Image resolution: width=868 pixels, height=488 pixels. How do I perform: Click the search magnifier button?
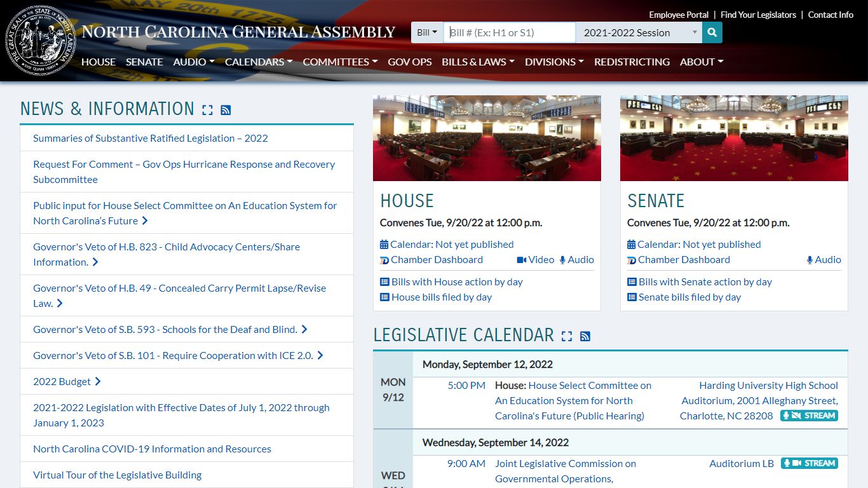(x=712, y=32)
